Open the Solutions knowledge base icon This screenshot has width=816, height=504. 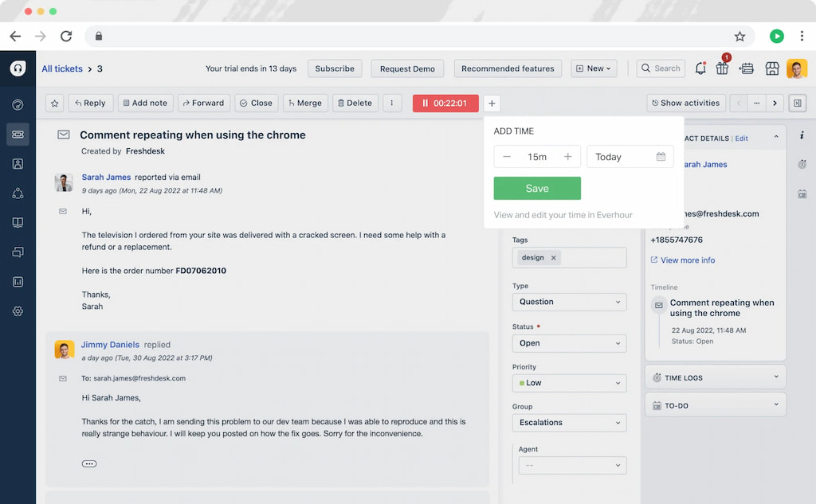(18, 222)
